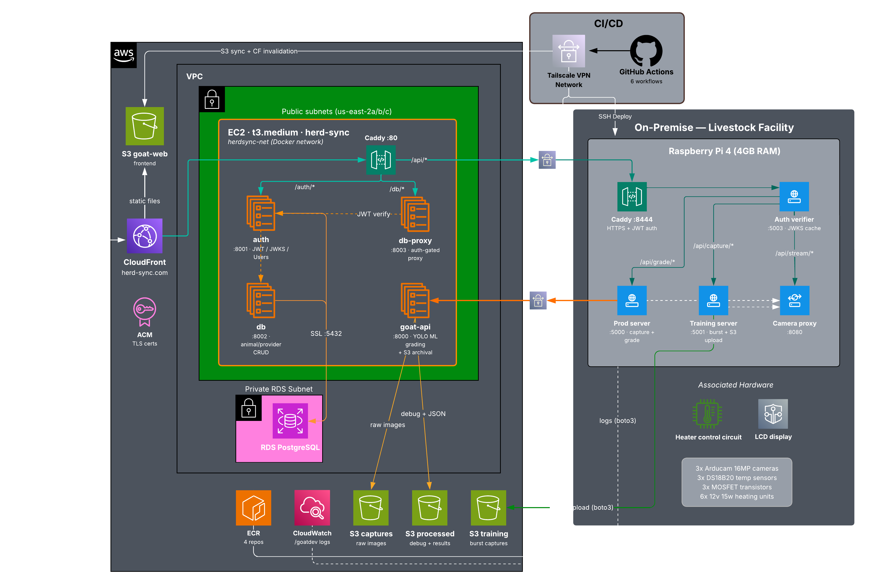Select the Caddy :80 gateway icon
The height and width of the screenshot is (588, 871).
(x=381, y=160)
